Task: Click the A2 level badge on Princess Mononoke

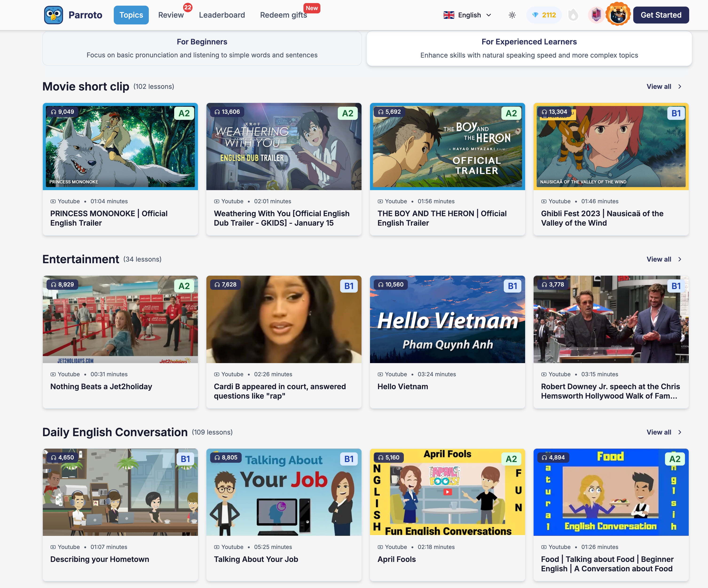Action: (x=184, y=113)
